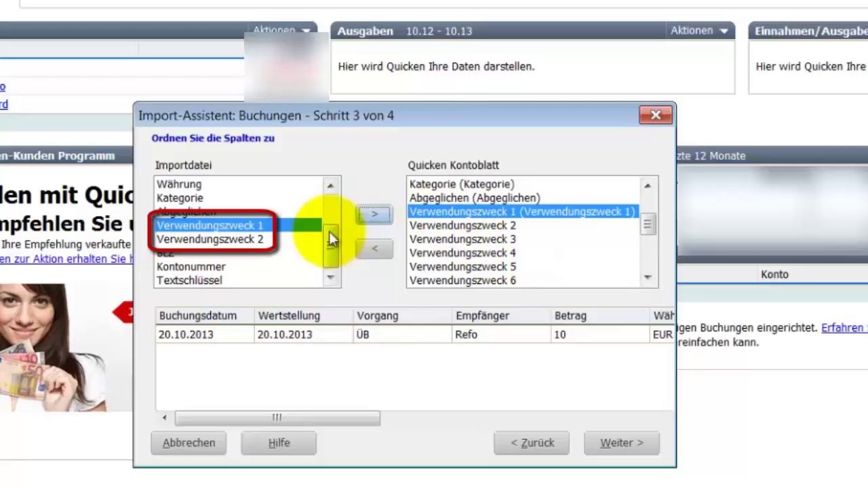The image size is (868, 488).
Task: Select Verwendungszweck 6 in Quicken Kontoblatt
Action: coord(523,280)
